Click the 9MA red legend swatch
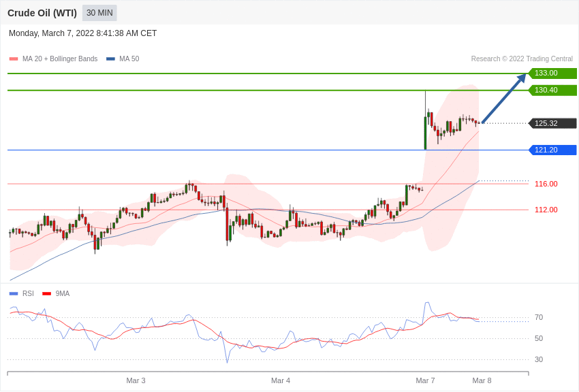 pos(46,294)
